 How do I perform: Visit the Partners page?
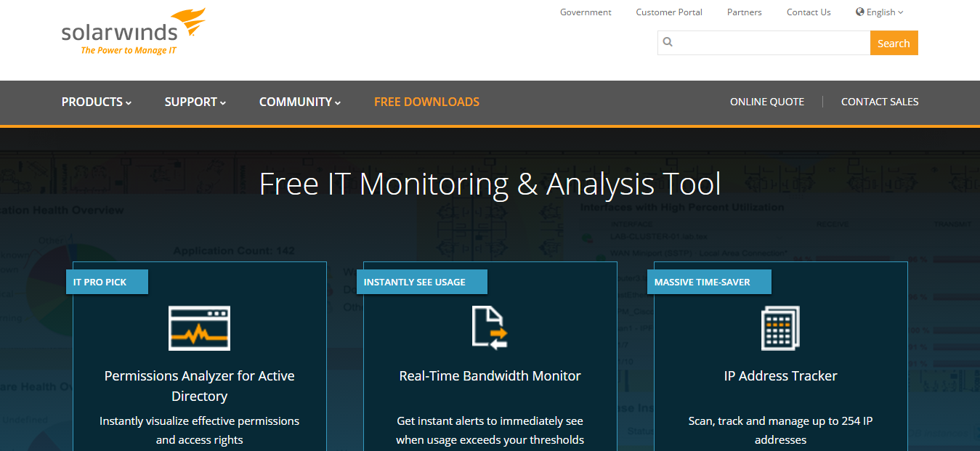[745, 12]
